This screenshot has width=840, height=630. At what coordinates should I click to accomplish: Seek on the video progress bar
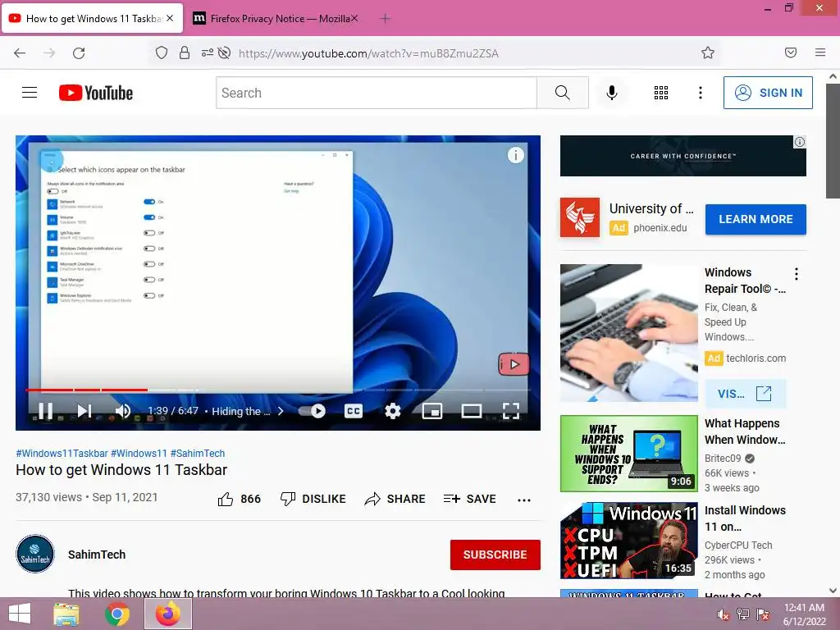278,390
